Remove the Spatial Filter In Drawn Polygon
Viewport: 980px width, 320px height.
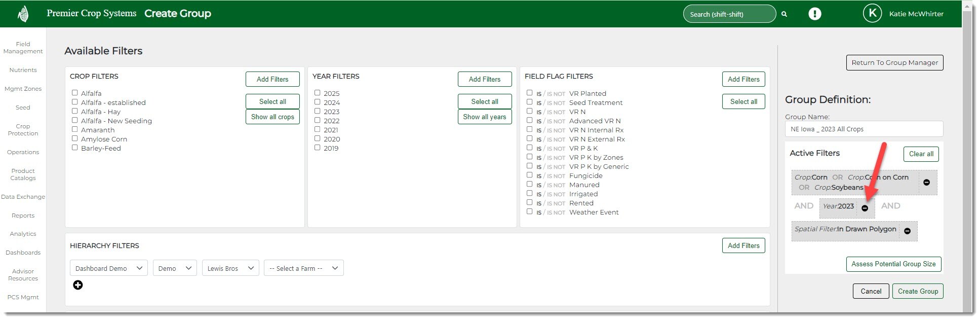click(x=907, y=231)
